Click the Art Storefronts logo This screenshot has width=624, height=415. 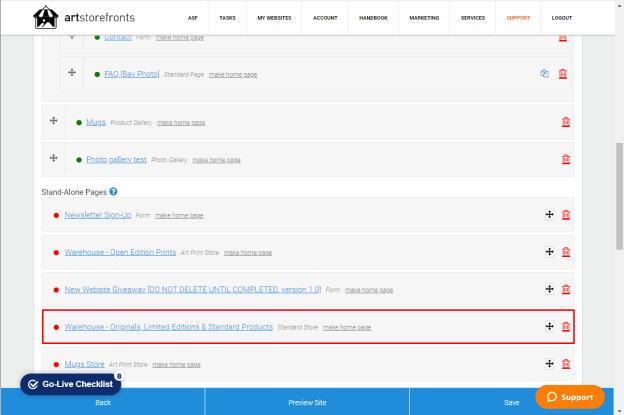84,17
